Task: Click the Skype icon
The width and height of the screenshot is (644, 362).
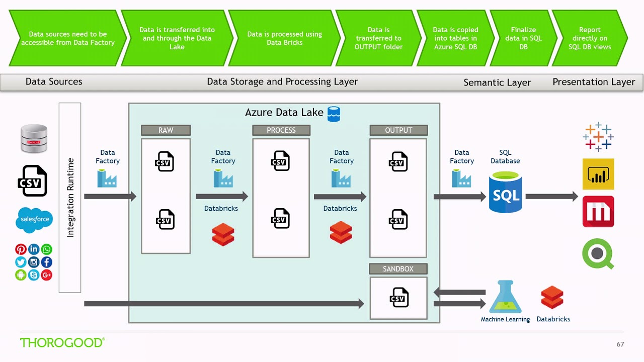Action: [34, 275]
